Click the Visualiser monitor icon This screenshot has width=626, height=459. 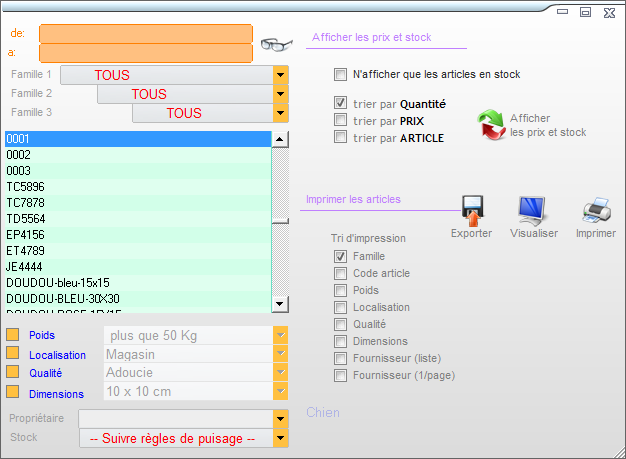click(532, 210)
